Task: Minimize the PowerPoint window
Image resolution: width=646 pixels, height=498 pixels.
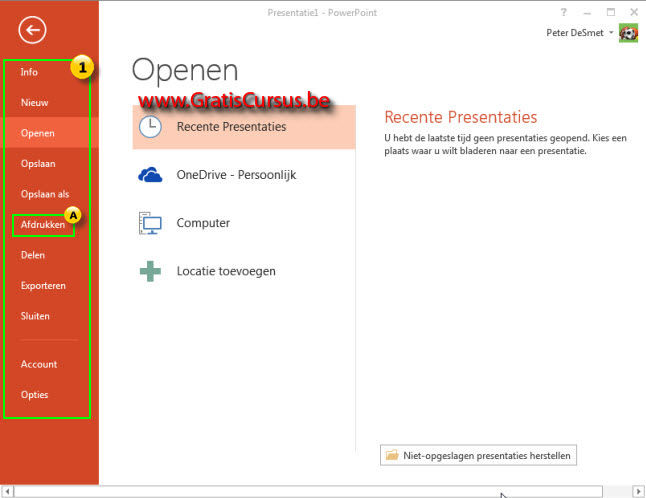Action: pos(587,12)
